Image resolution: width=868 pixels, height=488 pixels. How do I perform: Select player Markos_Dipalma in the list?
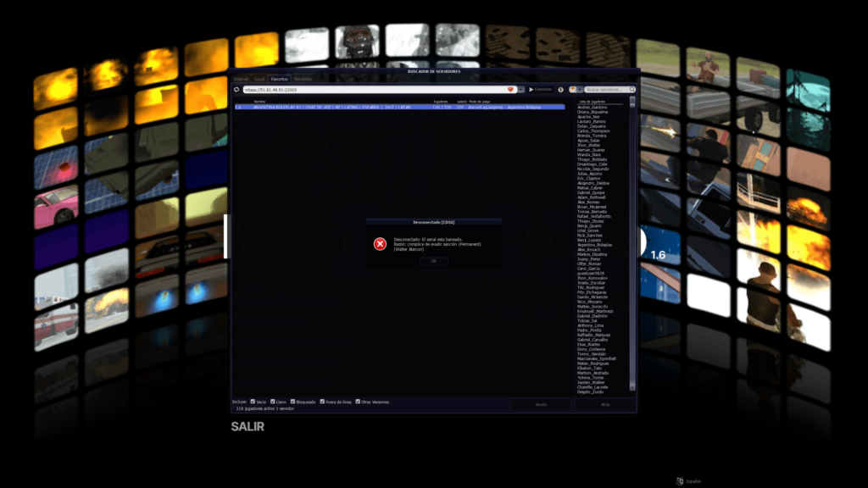592,254
